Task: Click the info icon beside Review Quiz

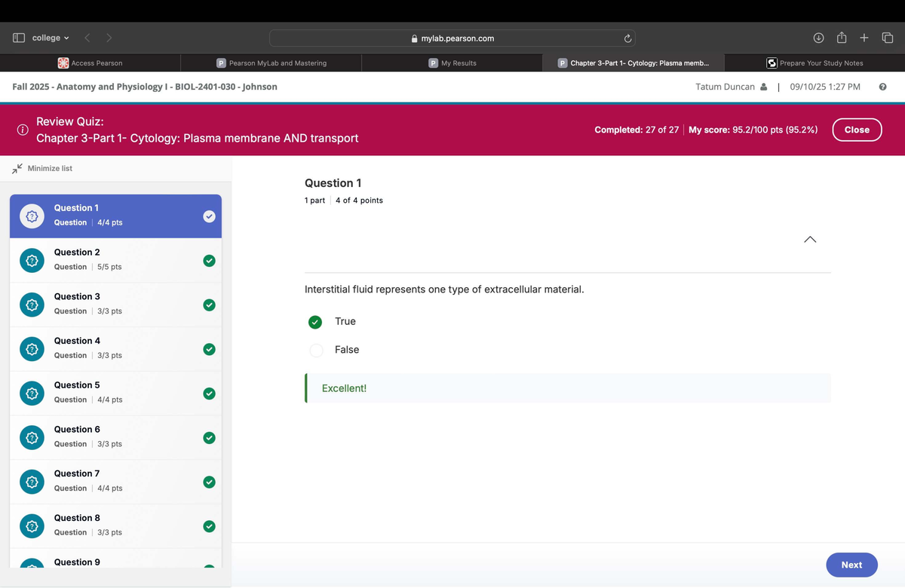Action: pos(23,130)
